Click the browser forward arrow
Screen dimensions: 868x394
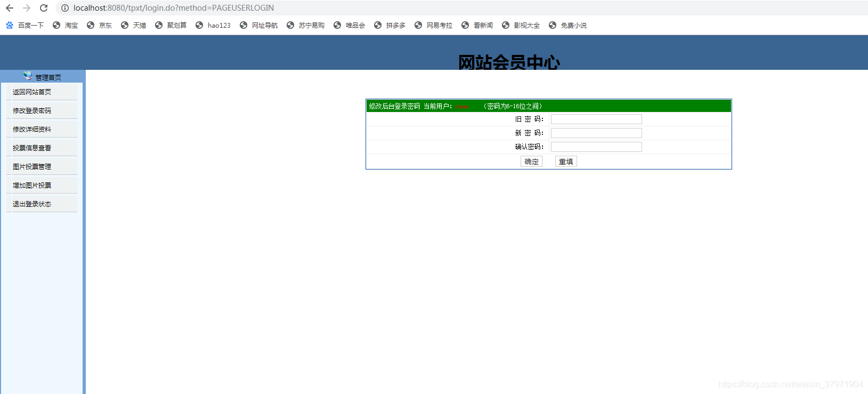[x=27, y=8]
